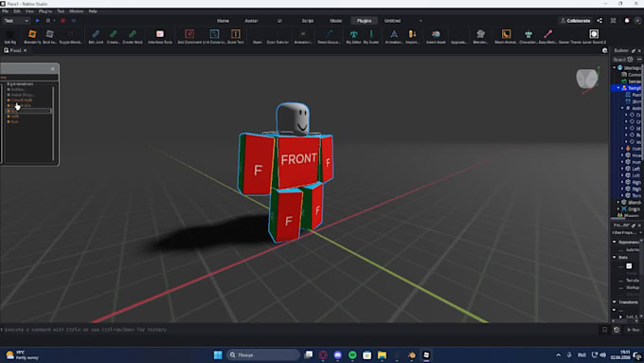
Task: Open the notifications bell icon
Action: pos(627,21)
